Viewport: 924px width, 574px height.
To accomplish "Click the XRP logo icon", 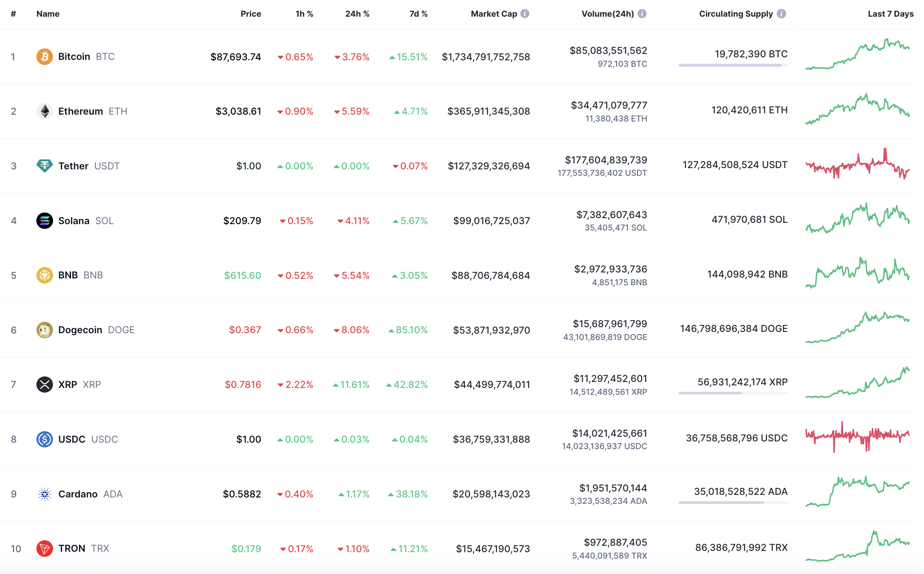I will 44,385.
